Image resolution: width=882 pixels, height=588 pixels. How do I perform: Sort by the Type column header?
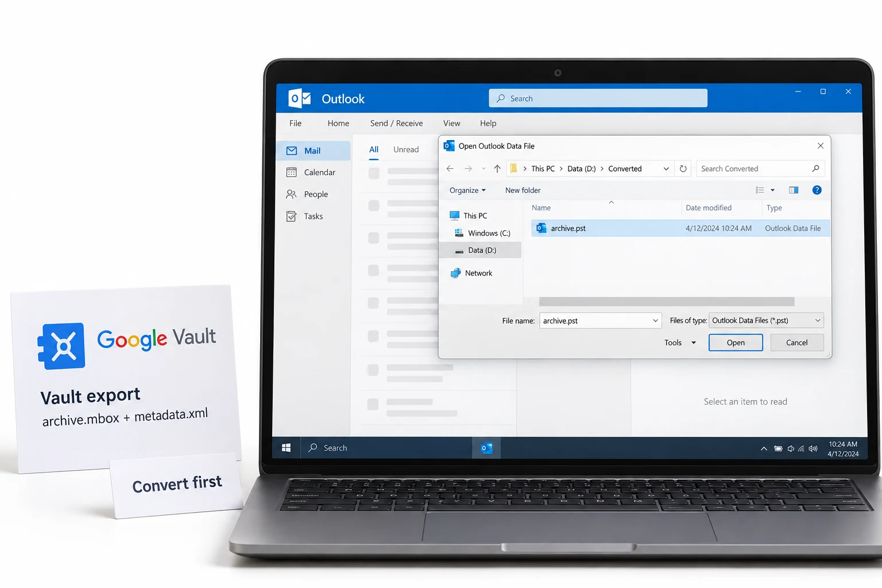(x=774, y=208)
